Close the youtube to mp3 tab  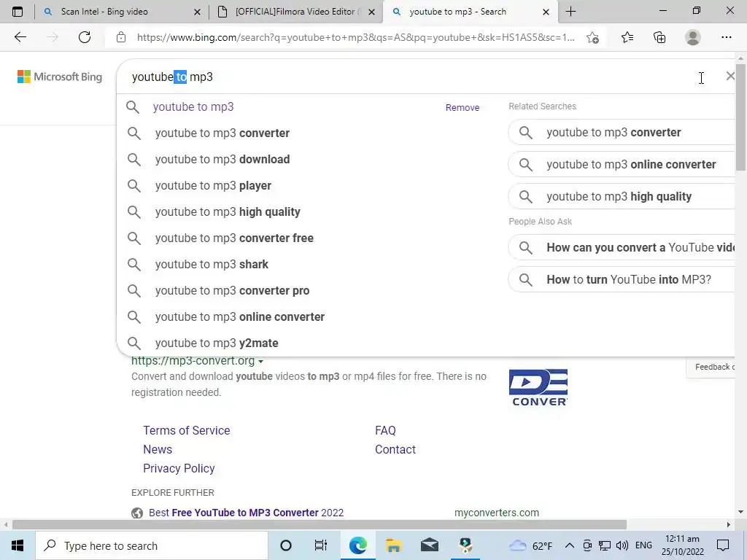click(546, 12)
